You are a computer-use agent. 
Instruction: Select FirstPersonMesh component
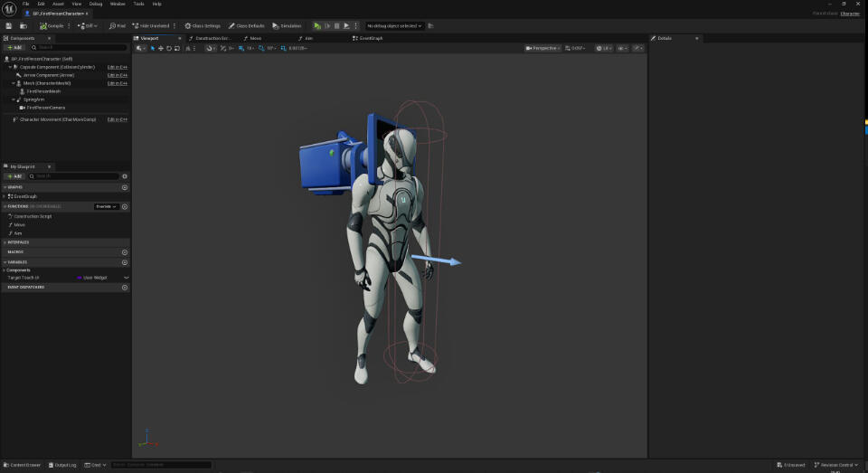(x=43, y=91)
